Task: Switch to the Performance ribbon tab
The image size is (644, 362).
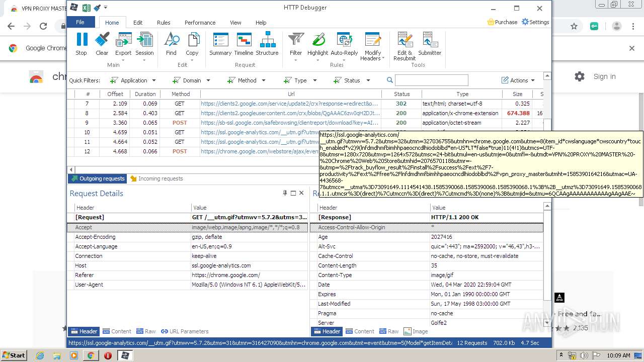Action: point(200,23)
